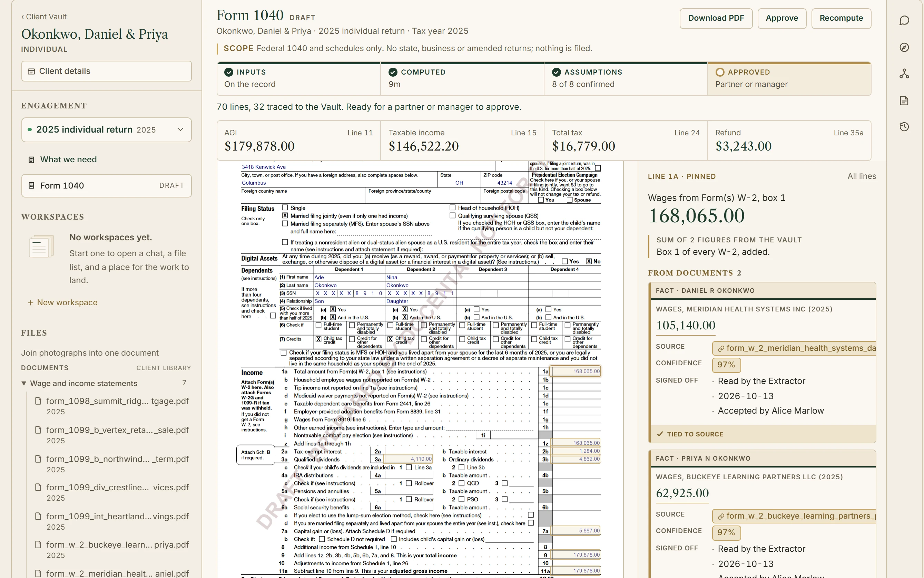The width and height of the screenshot is (924, 578).
Task: Open Form 1040 DRAFT in sidebar
Action: click(x=107, y=186)
